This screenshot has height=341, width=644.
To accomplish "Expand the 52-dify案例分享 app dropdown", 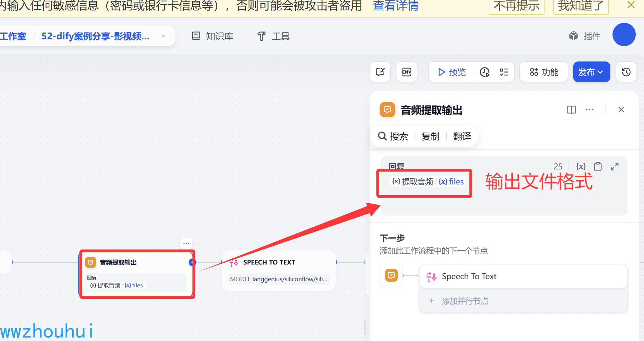I will 164,36.
